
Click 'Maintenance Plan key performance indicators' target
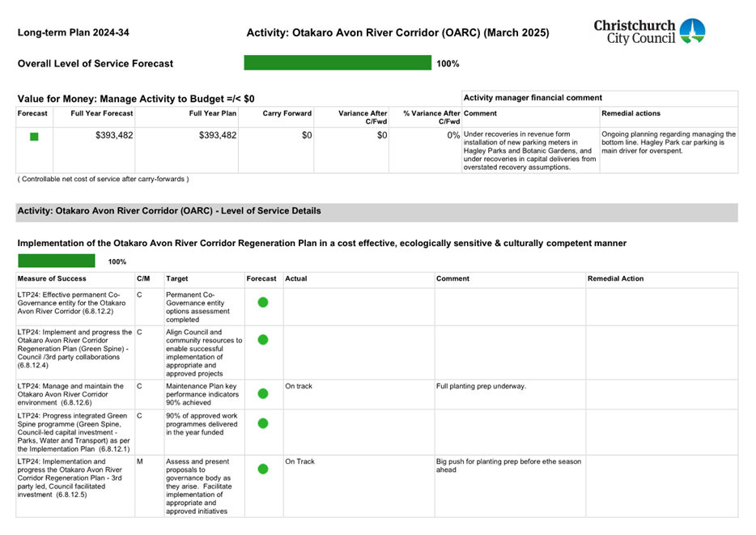(202, 394)
